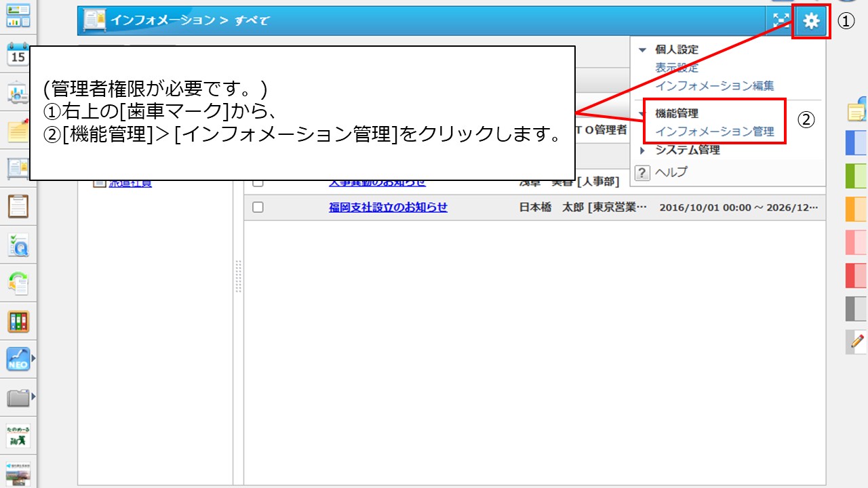Screen dimensions: 868x488
Task: Select the green color swatch on right
Action: point(856,176)
